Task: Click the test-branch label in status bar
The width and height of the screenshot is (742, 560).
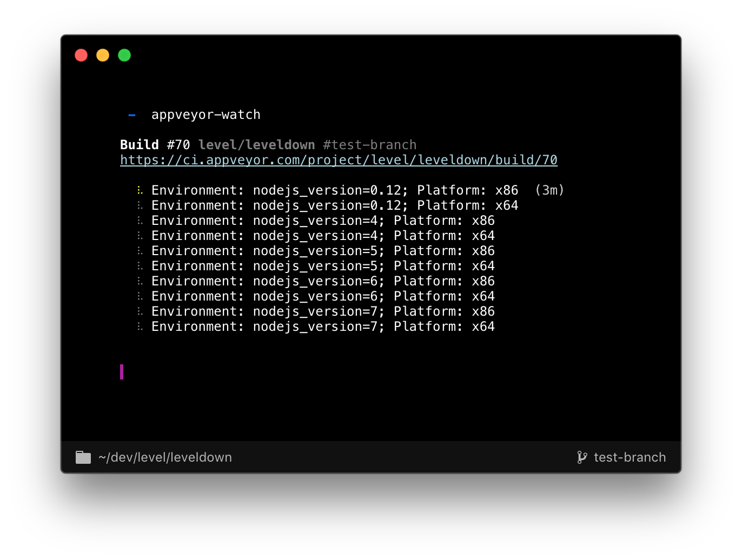Action: tap(630, 457)
